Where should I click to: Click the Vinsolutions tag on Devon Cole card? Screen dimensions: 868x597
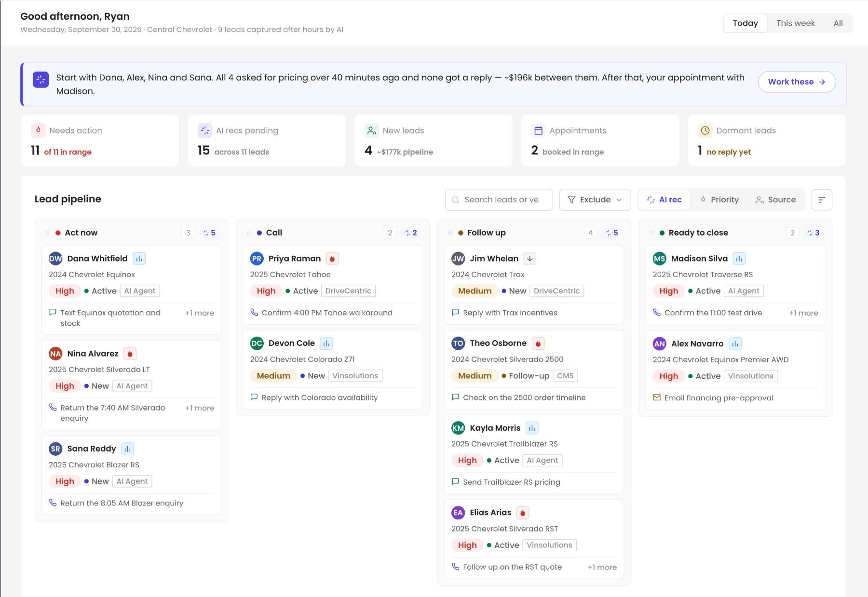tap(355, 376)
